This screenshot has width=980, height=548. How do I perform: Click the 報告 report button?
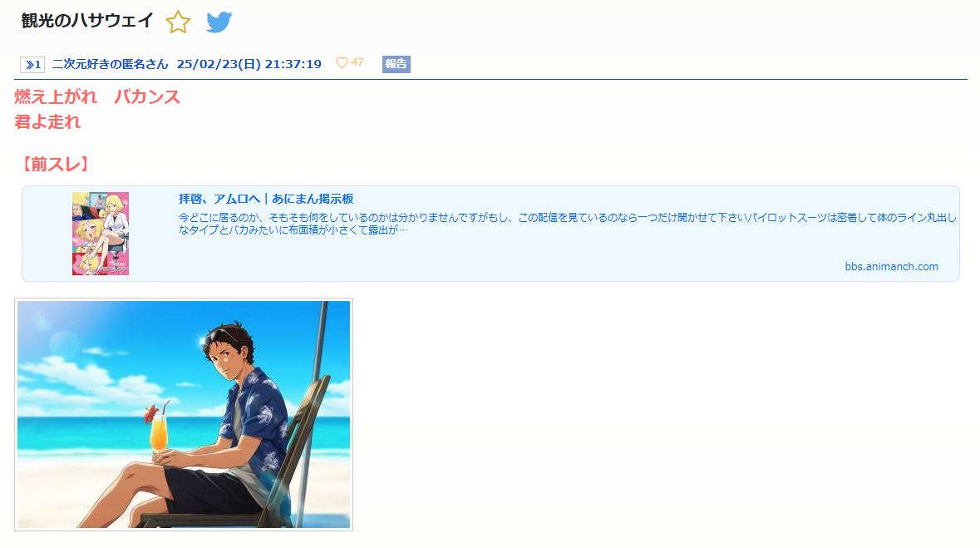coord(396,64)
